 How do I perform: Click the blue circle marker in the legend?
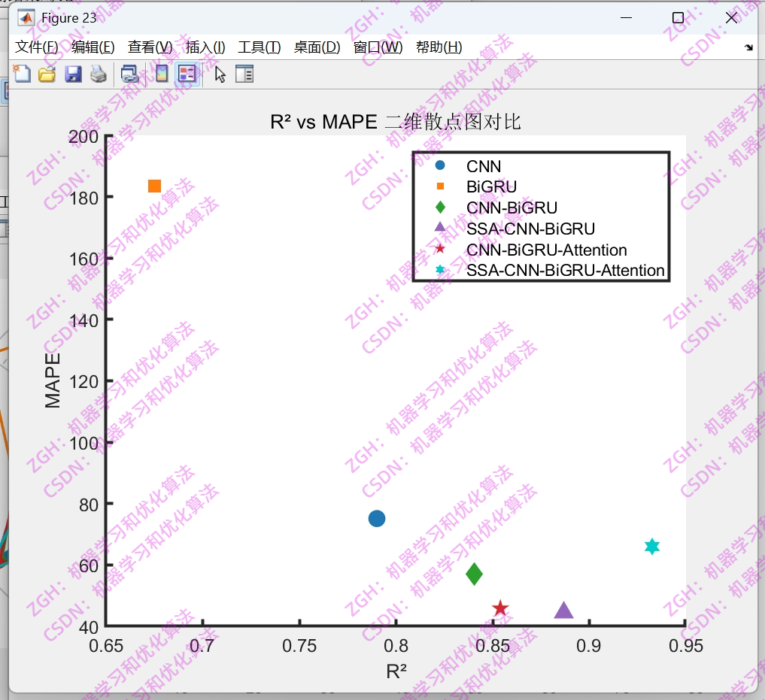[x=440, y=165]
